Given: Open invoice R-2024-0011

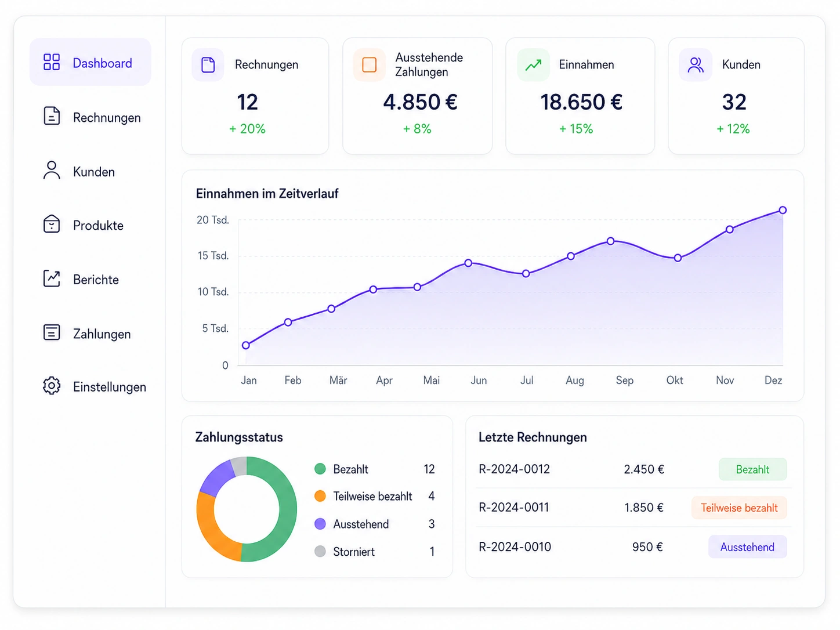Looking at the screenshot, I should 513,507.
